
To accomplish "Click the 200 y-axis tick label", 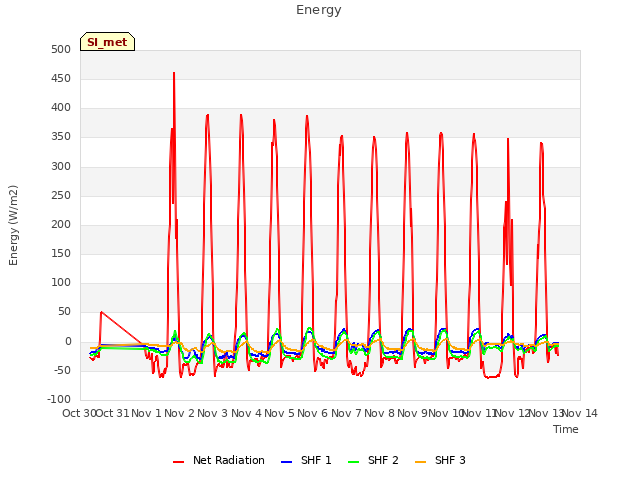I will click(x=61, y=224).
